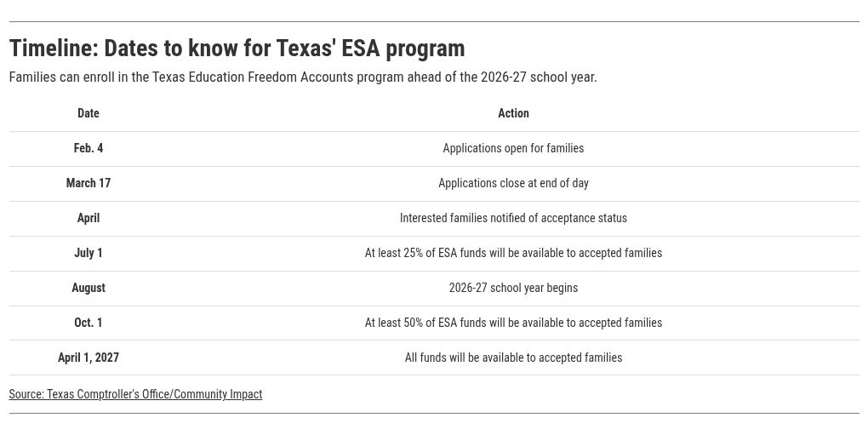Click 'Interested families notified of acceptance status'
Image resolution: width=868 pixels, height=435 pixels.
coord(513,218)
